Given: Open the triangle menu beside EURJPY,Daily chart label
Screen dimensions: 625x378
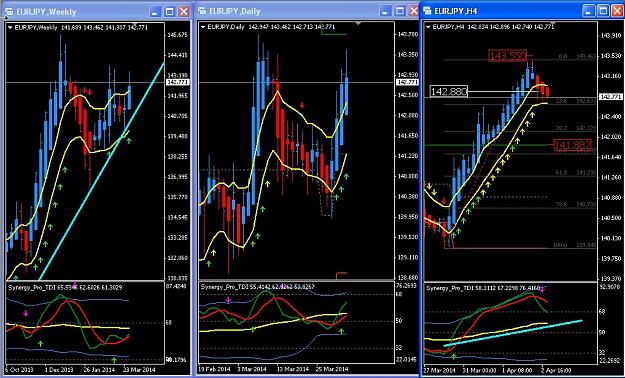Looking at the screenshot, I should pyautogui.click(x=203, y=27).
